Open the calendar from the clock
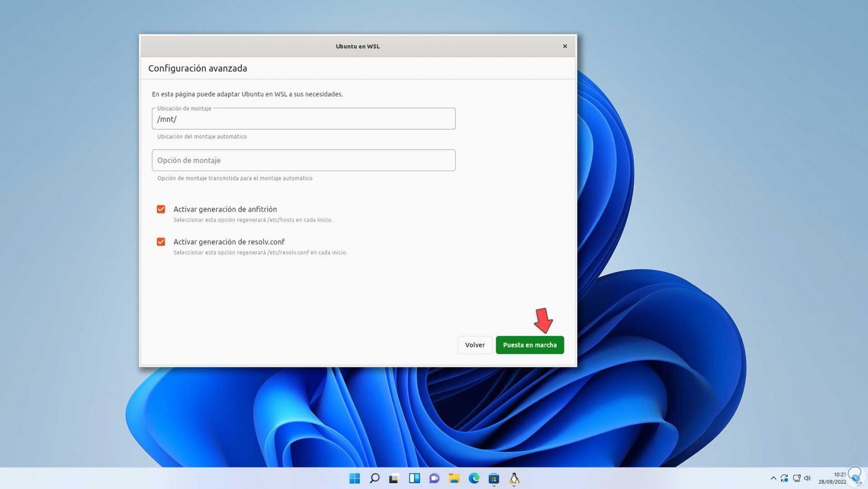 point(832,478)
